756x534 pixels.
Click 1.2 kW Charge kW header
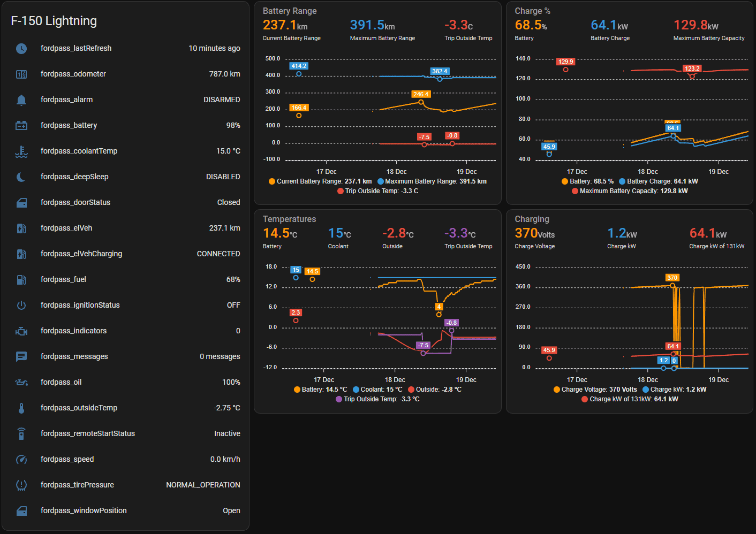622,233
